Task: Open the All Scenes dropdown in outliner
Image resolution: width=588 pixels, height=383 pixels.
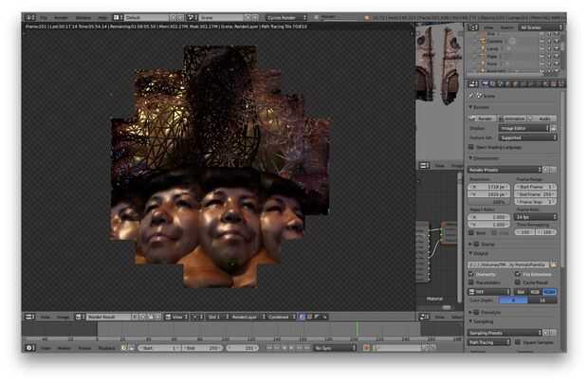Action: point(541,27)
